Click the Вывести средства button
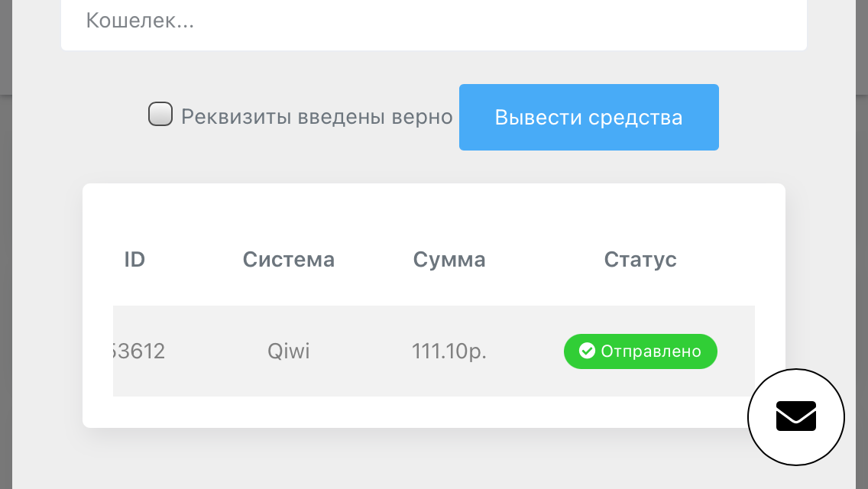 click(589, 117)
